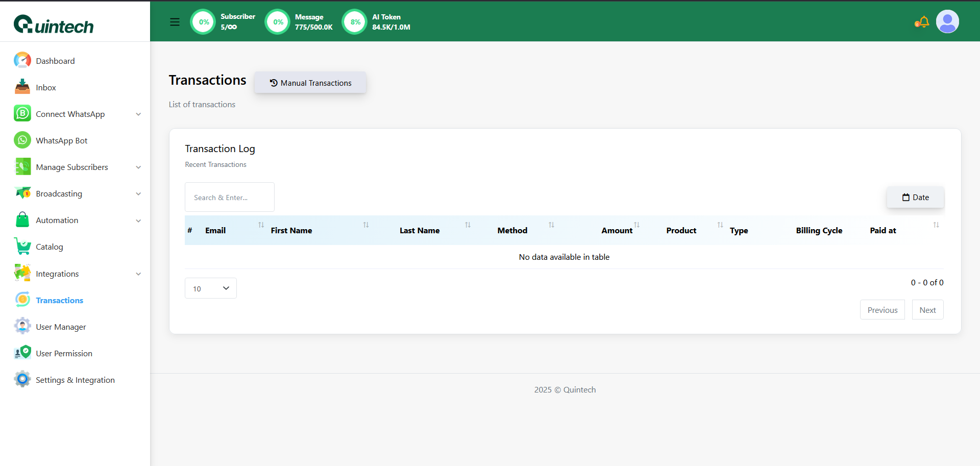The image size is (980, 466).
Task: Click the hamburger menu icon
Action: [175, 22]
